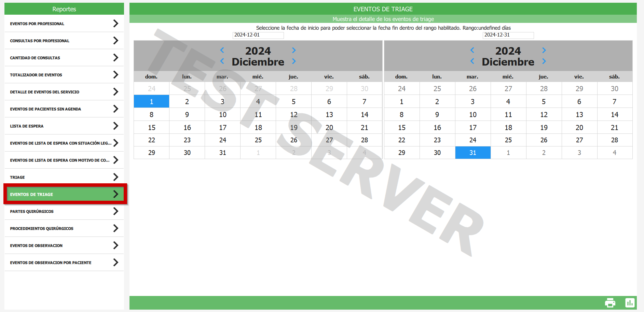The height and width of the screenshot is (312, 644).
Task: Select Totalizador de Eventos report
Action: pos(64,75)
